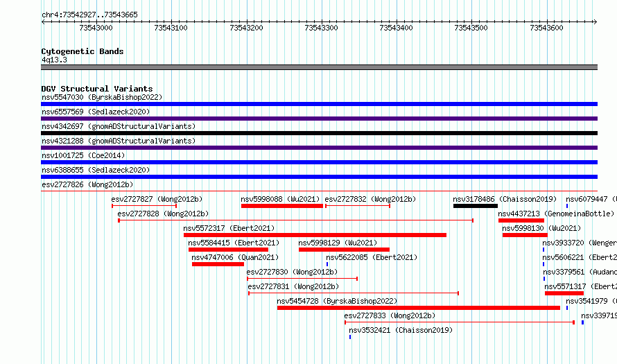Click nsv5454728 (ByrskaBishop2022) label
Screen dimensions: 617x364
(337, 301)
